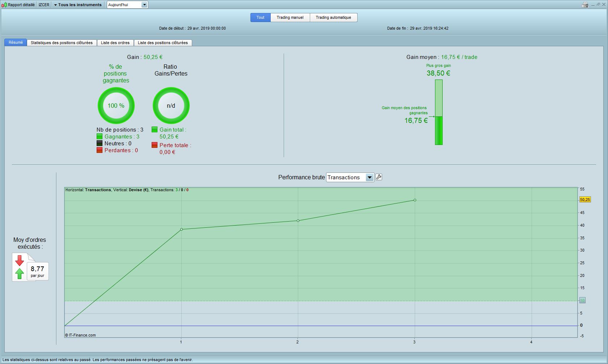The height and width of the screenshot is (364, 608).
Task: Open Statistiques des positions clôturées tab
Action: click(62, 43)
